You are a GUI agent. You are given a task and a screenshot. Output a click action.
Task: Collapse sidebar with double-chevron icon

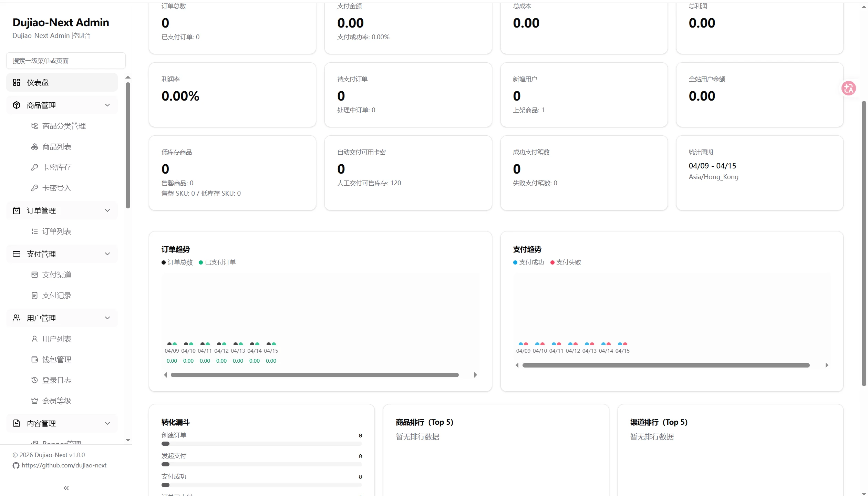(66, 488)
